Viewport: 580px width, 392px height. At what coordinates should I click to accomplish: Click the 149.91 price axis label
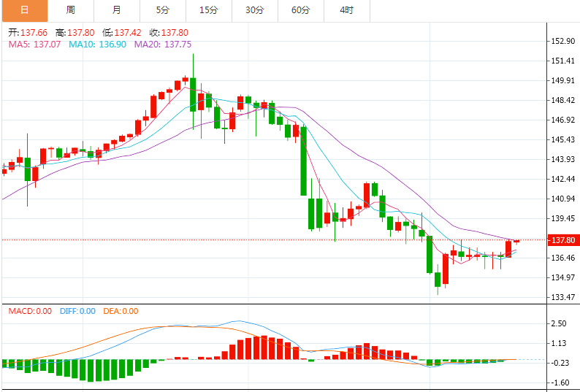[x=563, y=80]
